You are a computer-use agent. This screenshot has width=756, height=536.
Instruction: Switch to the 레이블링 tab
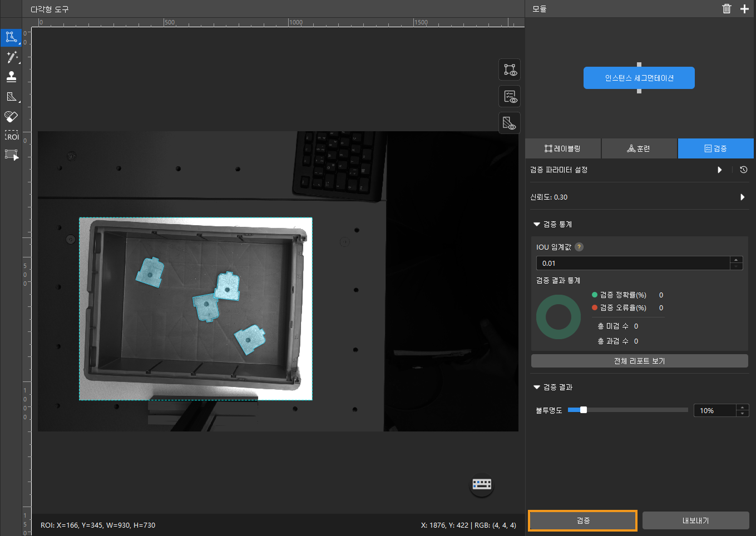pyautogui.click(x=563, y=148)
